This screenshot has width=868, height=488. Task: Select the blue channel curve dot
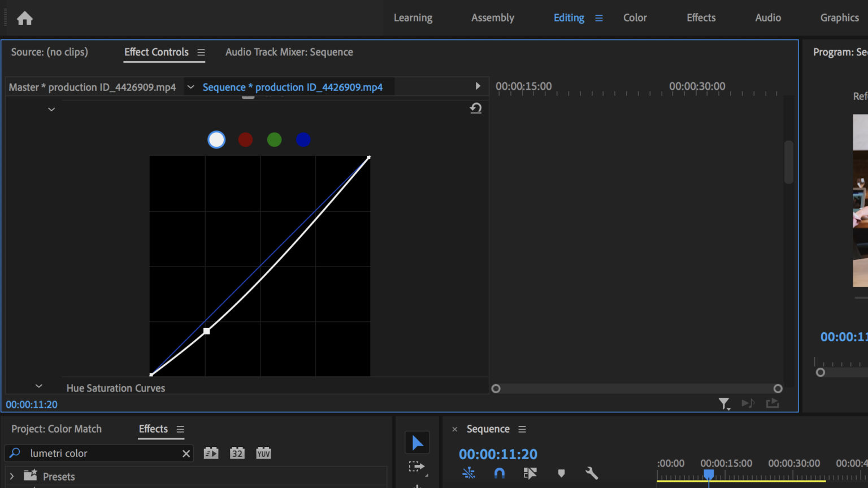pyautogui.click(x=303, y=140)
